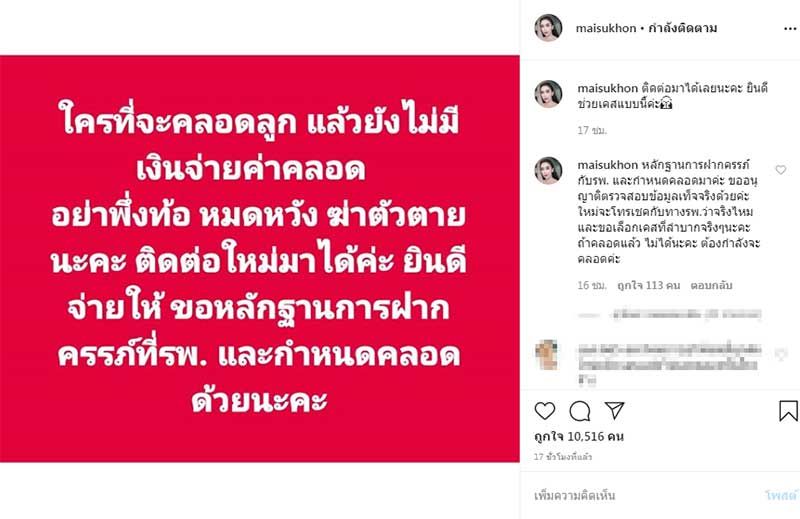800x519 pixels.
Task: Click ตอบกลับ reply link
Action: [711, 285]
